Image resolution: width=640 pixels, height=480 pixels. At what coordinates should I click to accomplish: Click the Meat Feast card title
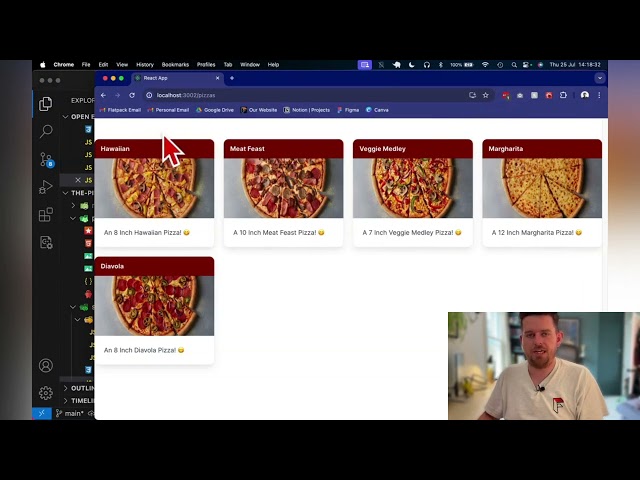click(x=247, y=149)
